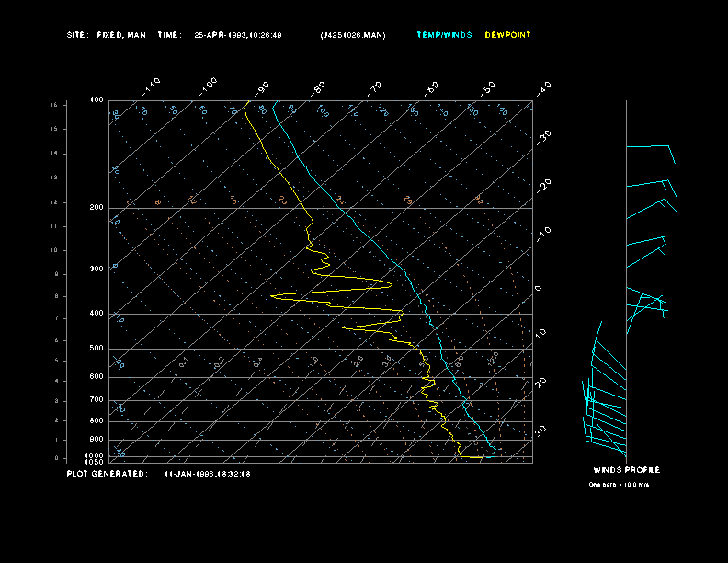Click the 'One barb = 10.0 m/s' note
728x563 pixels.
pos(619,484)
